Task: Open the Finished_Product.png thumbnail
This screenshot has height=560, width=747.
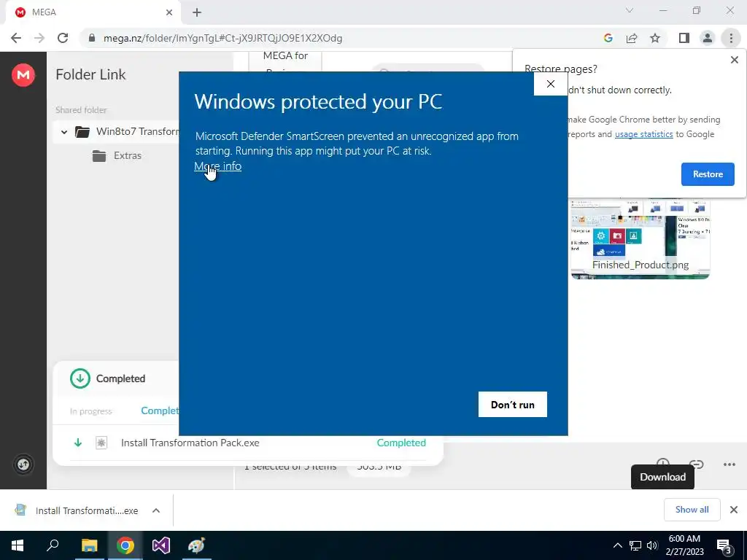Action: click(x=640, y=239)
